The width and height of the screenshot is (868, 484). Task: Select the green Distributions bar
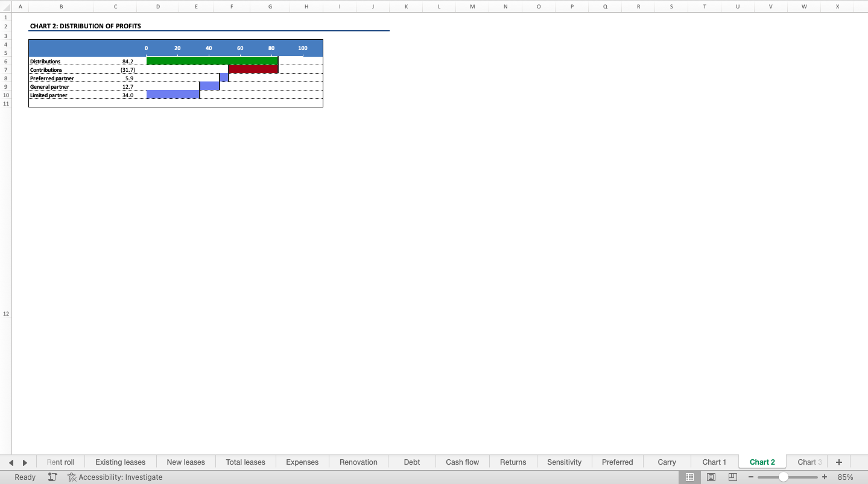[212, 61]
